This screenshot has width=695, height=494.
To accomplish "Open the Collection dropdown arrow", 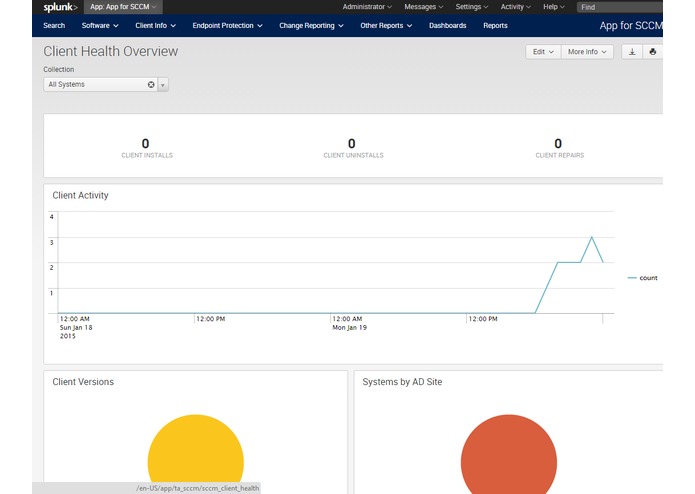I will point(163,85).
